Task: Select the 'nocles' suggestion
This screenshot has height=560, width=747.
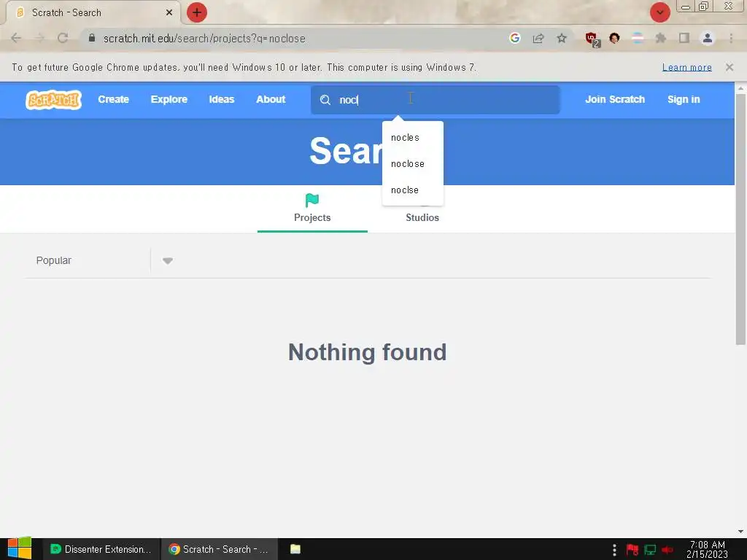Action: click(413, 138)
